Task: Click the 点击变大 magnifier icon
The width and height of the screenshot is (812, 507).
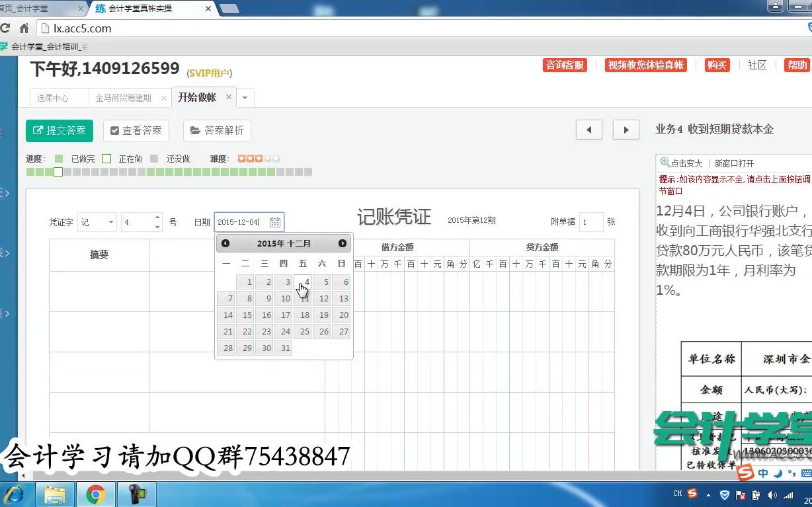Action: 663,162
